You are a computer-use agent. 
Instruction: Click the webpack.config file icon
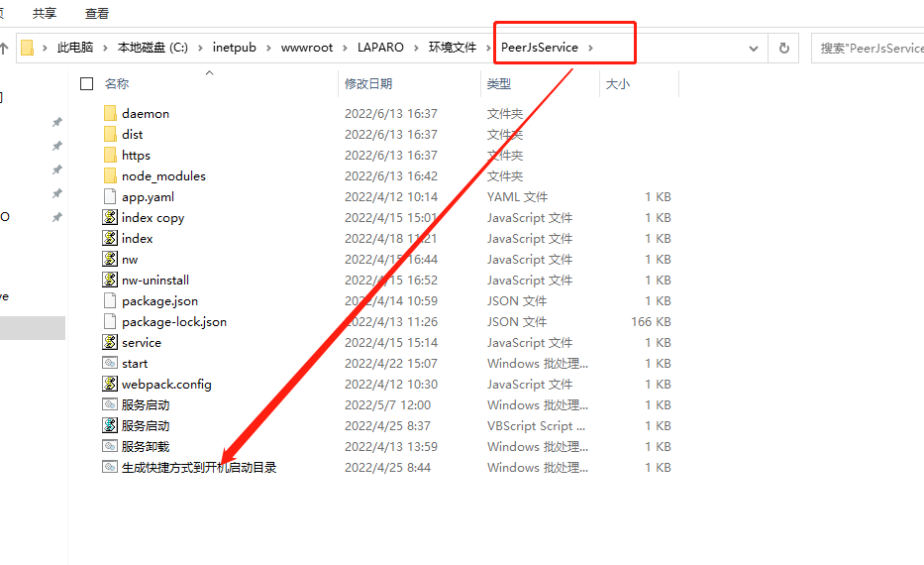click(110, 384)
